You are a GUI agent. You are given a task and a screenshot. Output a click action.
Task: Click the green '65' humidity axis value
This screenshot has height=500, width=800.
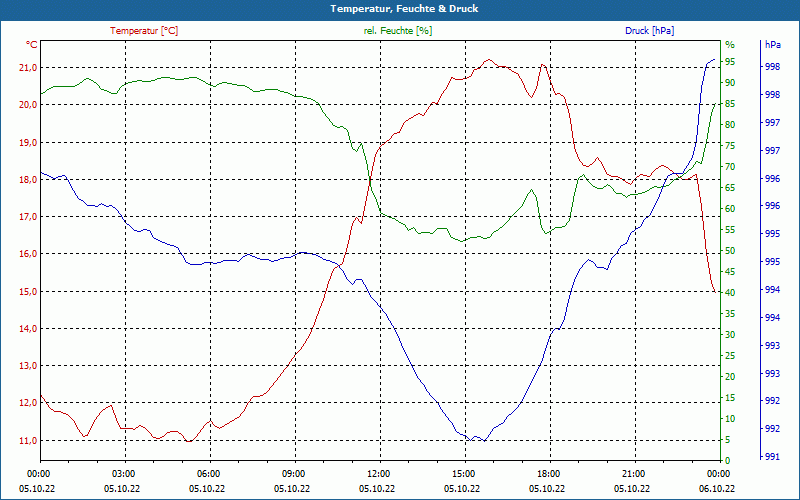coord(730,188)
